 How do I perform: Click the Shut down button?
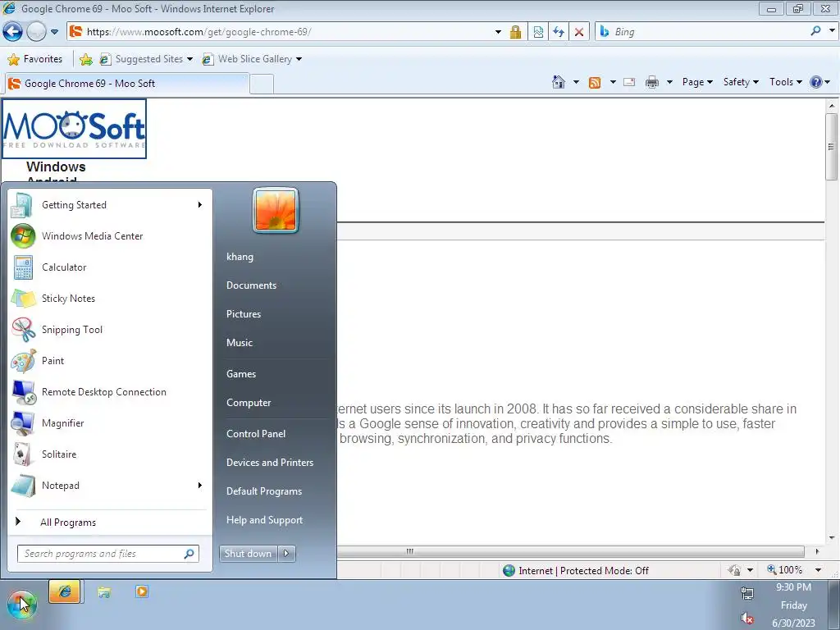[x=248, y=554]
